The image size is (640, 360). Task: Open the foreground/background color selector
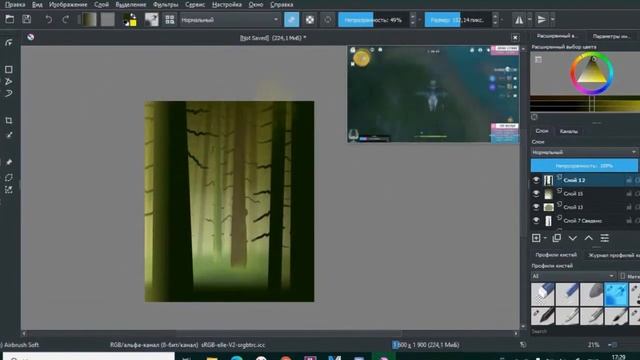130,20
